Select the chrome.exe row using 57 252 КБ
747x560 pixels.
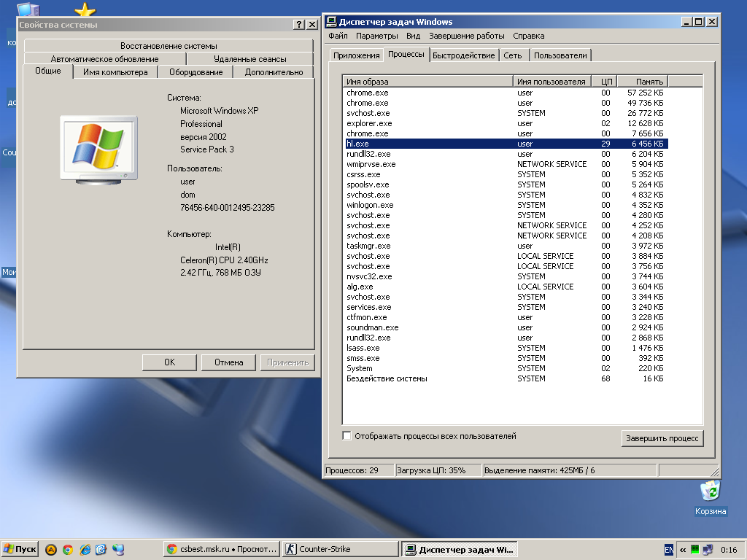506,93
